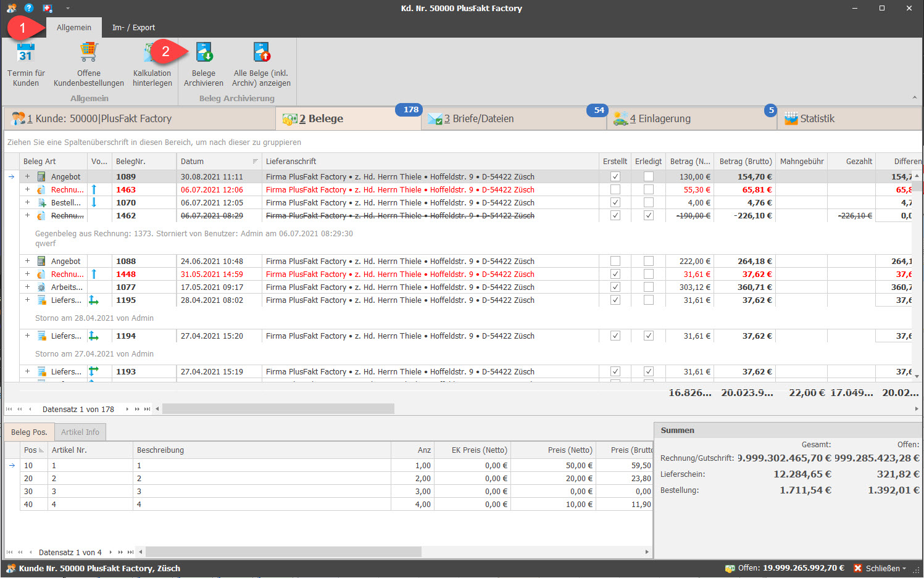Expand row details for Beleg 1088
Image resolution: width=924 pixels, height=578 pixels.
tap(27, 261)
